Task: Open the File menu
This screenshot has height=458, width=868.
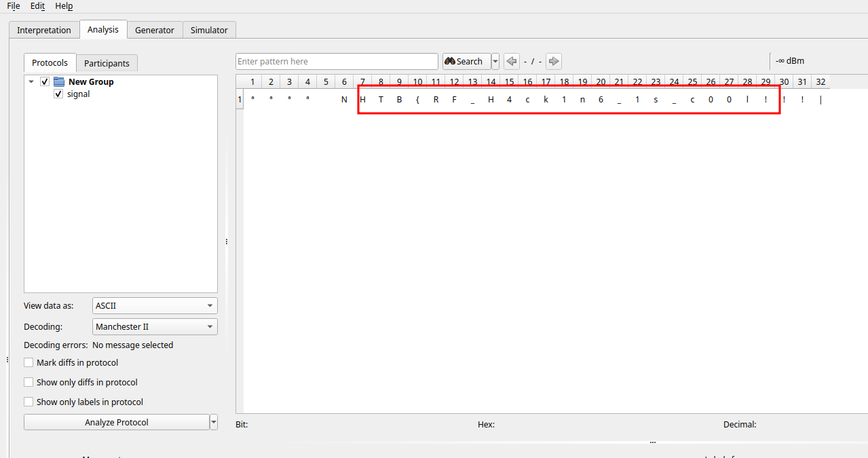Action: click(14, 5)
